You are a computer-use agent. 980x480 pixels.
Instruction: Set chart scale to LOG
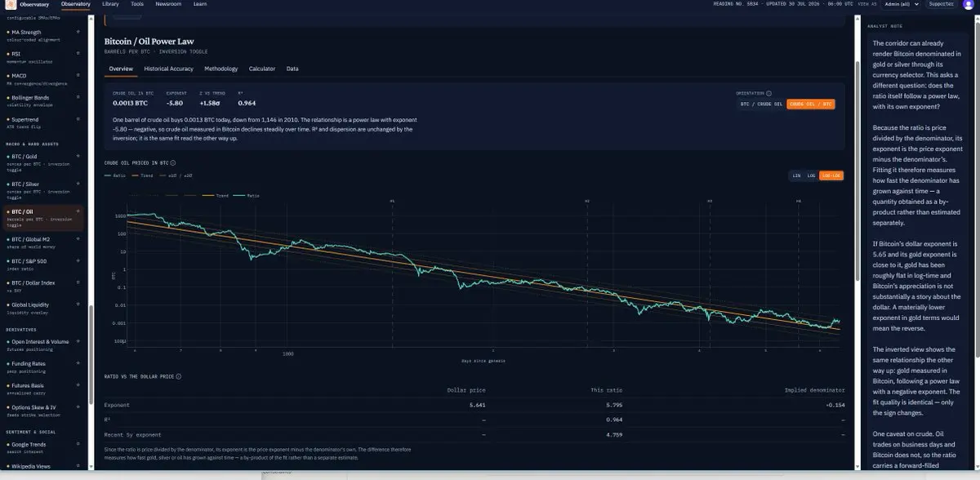(x=811, y=176)
